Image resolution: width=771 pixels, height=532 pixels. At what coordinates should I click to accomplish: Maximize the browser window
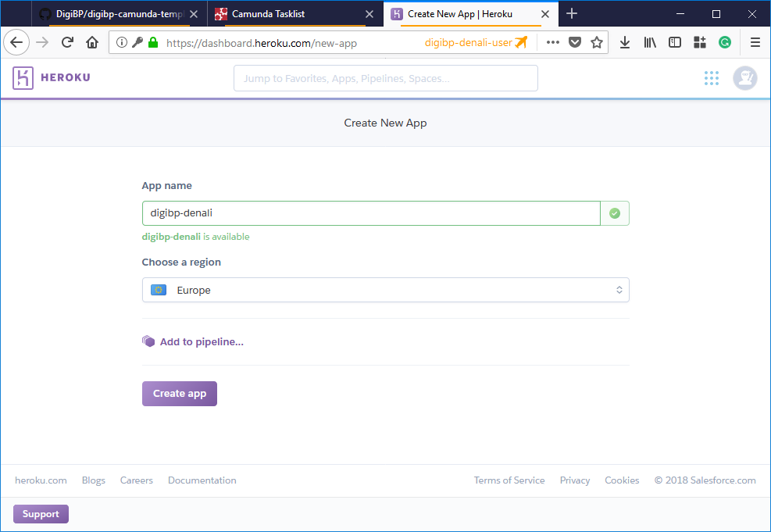716,14
